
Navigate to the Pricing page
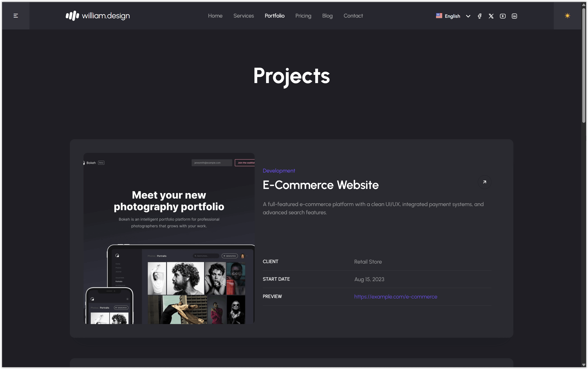[303, 16]
